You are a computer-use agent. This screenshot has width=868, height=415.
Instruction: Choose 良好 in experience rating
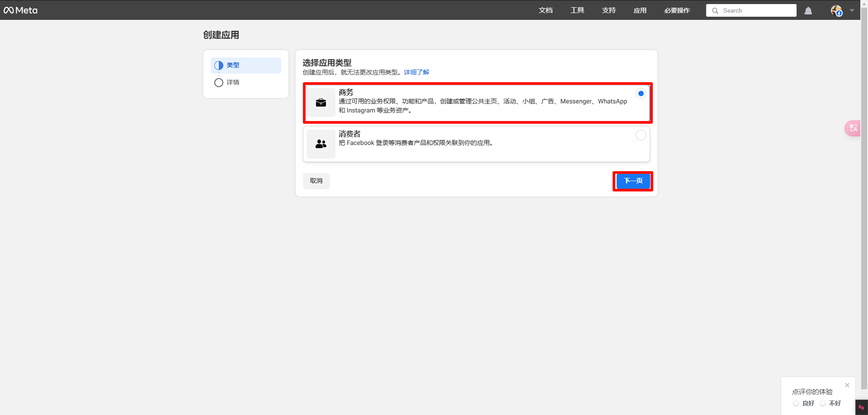(796, 403)
